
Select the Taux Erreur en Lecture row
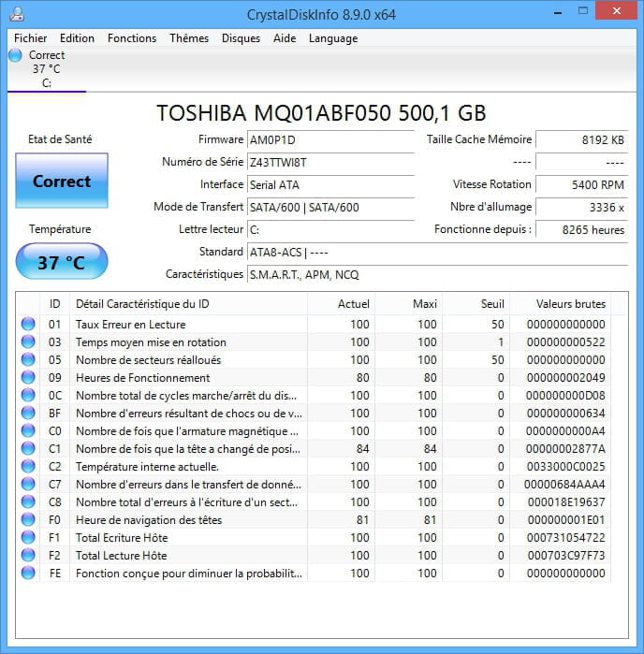coord(314,324)
